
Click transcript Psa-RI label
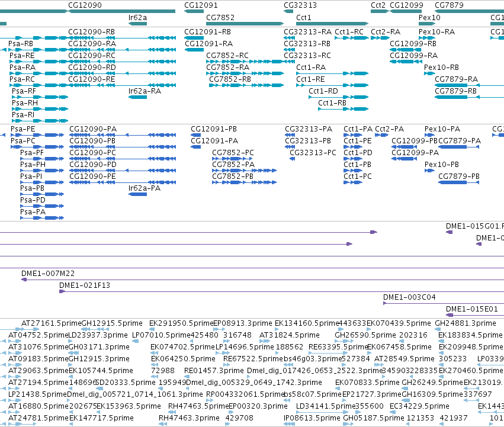pyautogui.click(x=23, y=115)
